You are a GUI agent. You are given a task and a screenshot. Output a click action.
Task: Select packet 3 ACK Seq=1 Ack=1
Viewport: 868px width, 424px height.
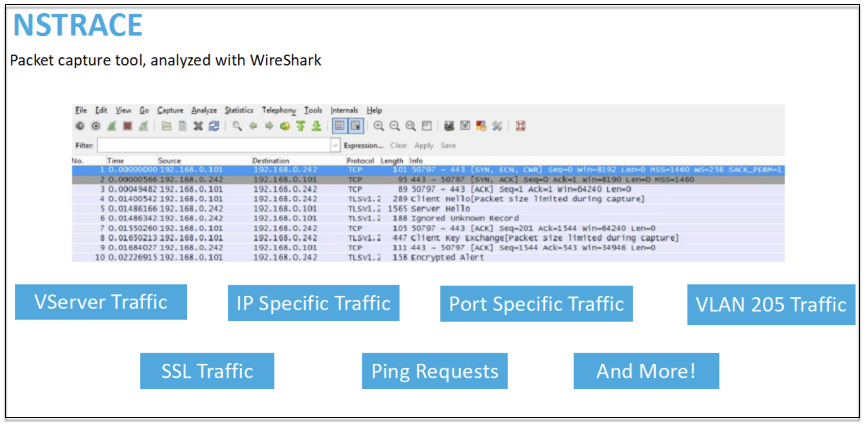tap(428, 189)
